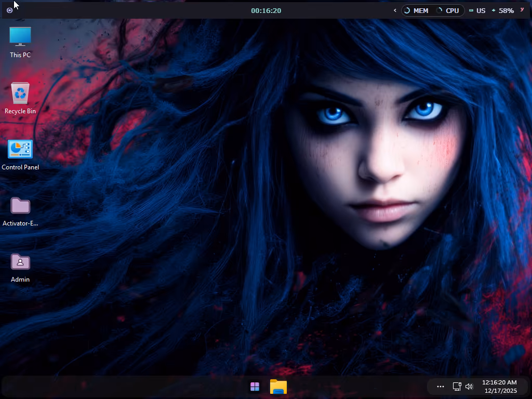This screenshot has height=399, width=532.
Task: Launch File Explorer from the taskbar
Action: [x=278, y=387]
